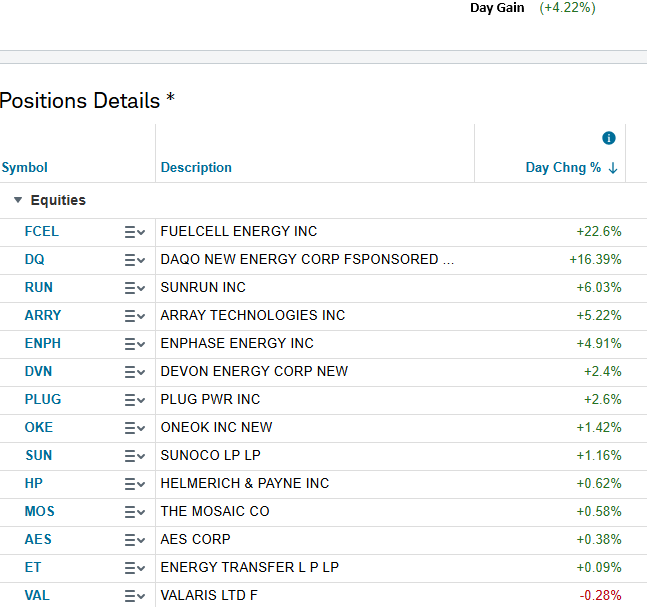
Task: Open the MOS symbol link
Action: coord(39,511)
